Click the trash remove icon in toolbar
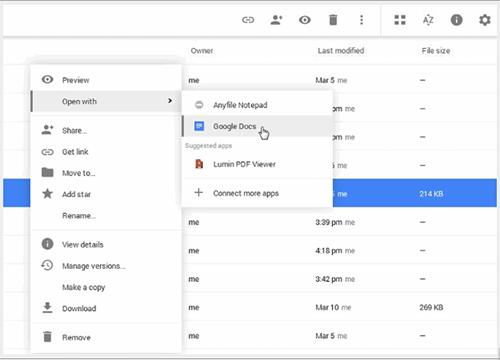 coord(333,20)
